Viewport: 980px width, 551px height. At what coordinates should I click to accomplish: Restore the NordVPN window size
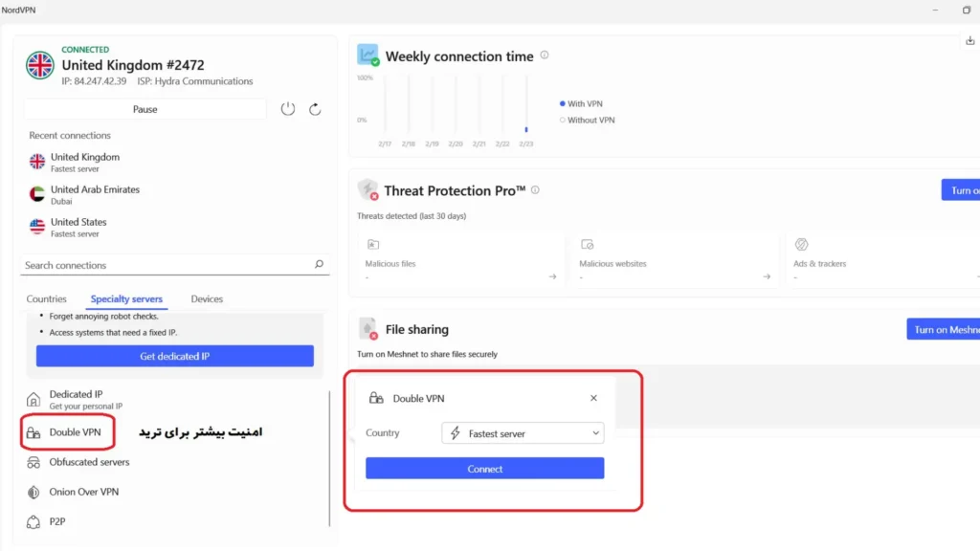tap(967, 10)
